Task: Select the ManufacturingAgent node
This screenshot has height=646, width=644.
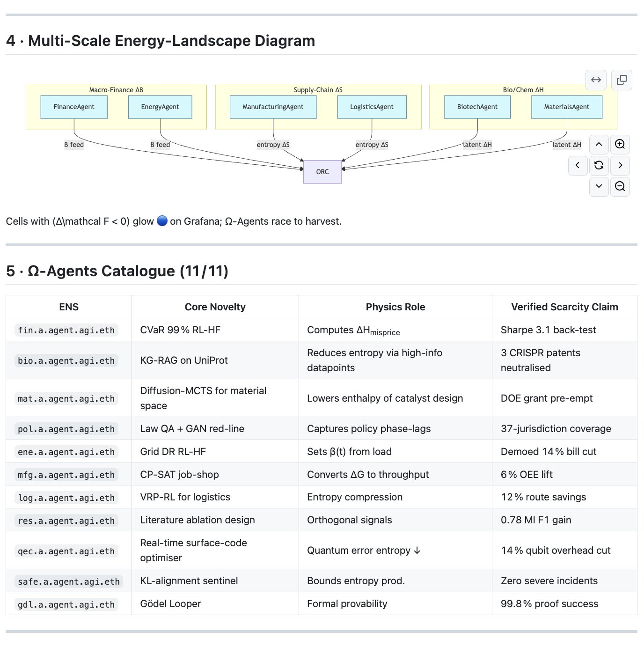Action: pyautogui.click(x=273, y=107)
